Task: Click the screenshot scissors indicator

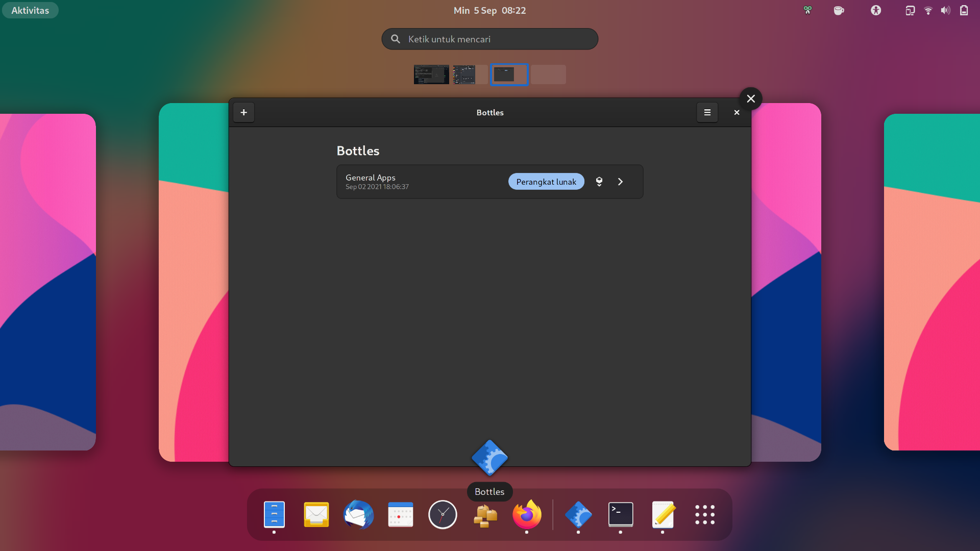Action: [x=807, y=10]
